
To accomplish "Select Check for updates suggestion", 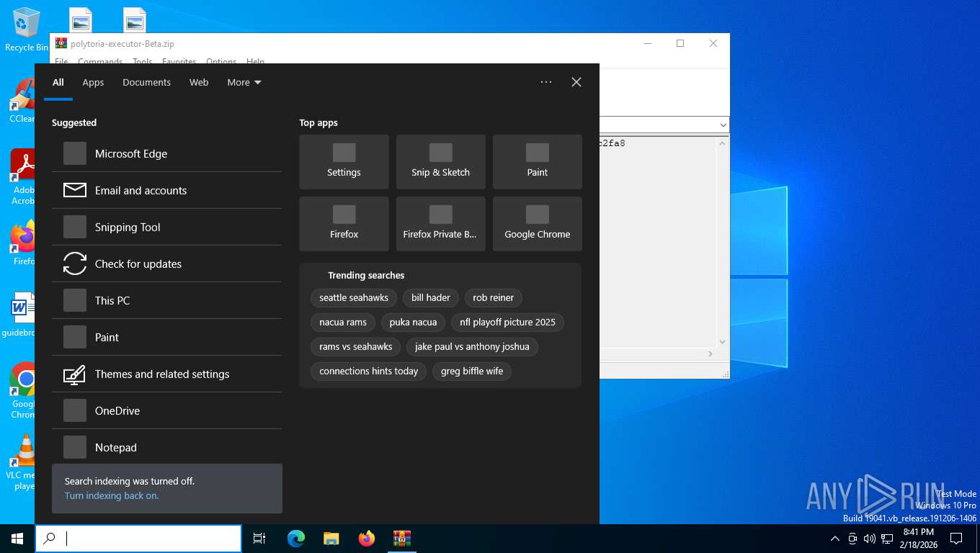I will coord(166,264).
